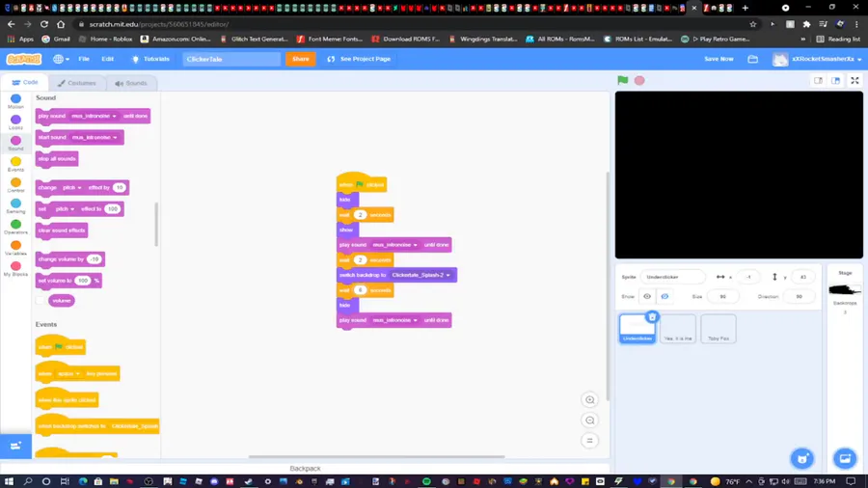Stop the project with red stop icon
The image size is (868, 488).
(x=639, y=80)
